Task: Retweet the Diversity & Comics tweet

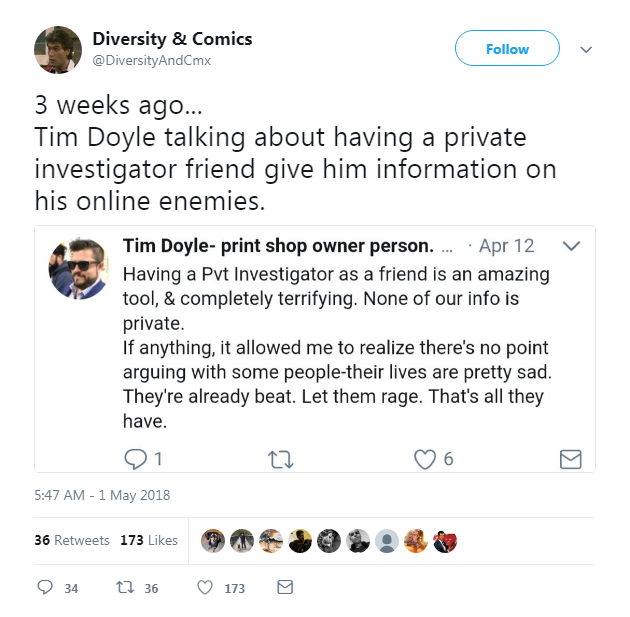Action: point(125,588)
